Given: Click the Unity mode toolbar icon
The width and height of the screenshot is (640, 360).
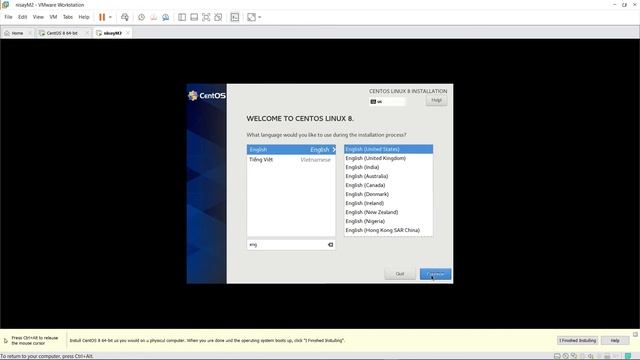Looking at the screenshot, I should [218, 17].
